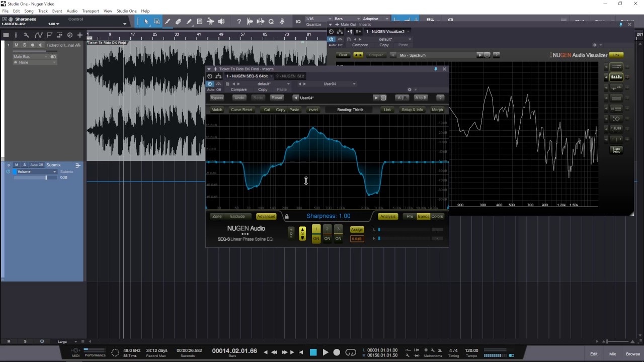This screenshot has width=644, height=362.
Task: Return to zero in the transport
Action: coord(301,352)
